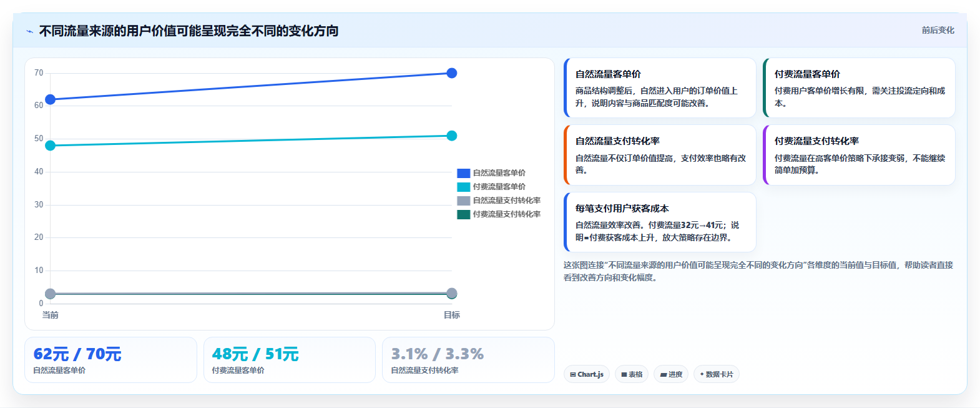
Task: Click the gray data point at 目标
Action: tap(452, 293)
